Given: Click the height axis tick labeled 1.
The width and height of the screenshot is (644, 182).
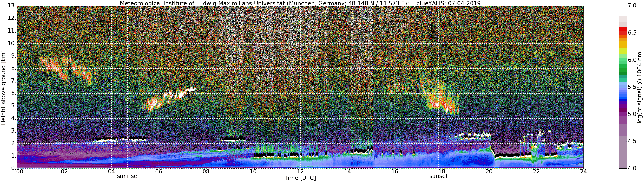Looking at the screenshot, I should (14, 156).
